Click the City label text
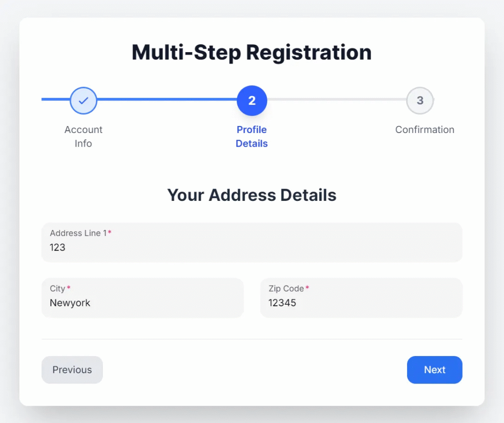Viewport: 504px width, 423px height. pos(58,289)
